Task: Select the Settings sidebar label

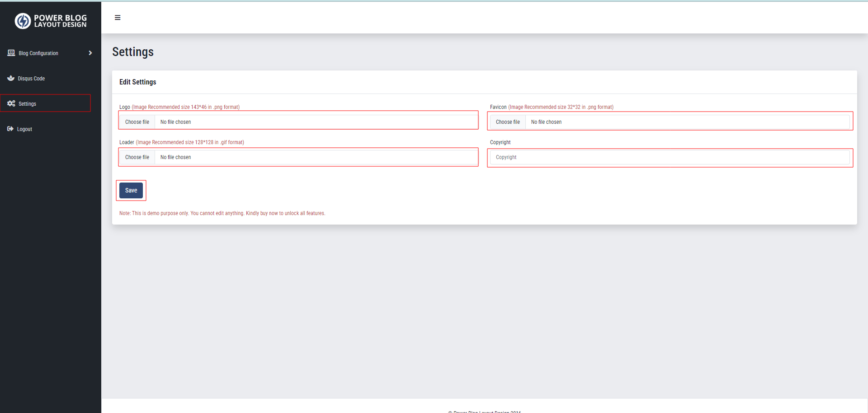Action: [x=28, y=104]
